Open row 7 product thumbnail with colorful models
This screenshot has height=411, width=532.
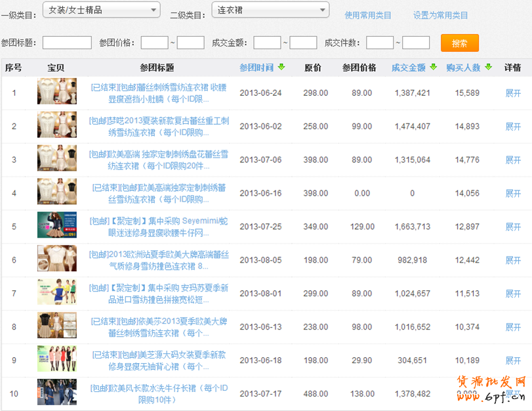click(x=57, y=292)
